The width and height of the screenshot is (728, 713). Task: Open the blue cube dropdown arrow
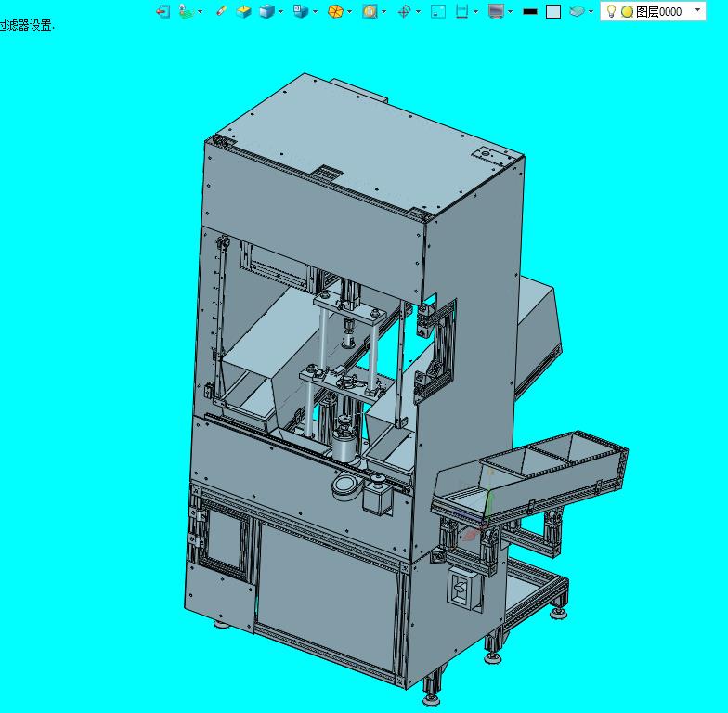click(280, 11)
